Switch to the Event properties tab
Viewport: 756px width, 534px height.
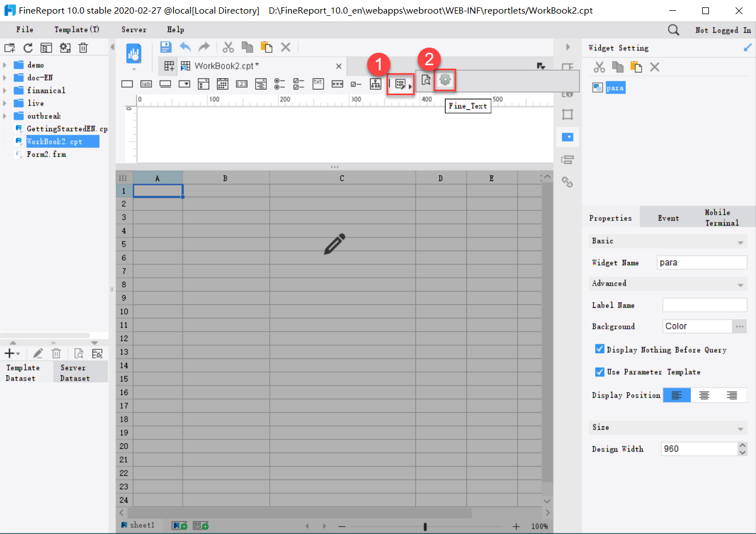[668, 217]
